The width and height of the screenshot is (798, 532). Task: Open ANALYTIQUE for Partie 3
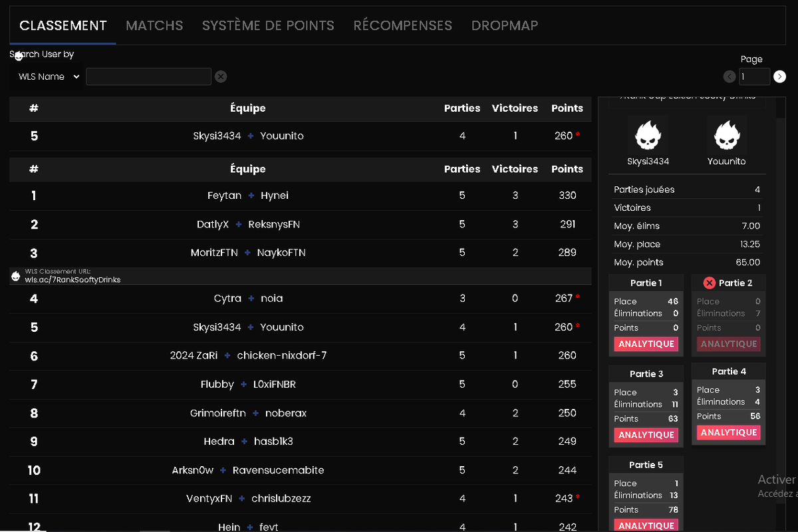pyautogui.click(x=646, y=435)
